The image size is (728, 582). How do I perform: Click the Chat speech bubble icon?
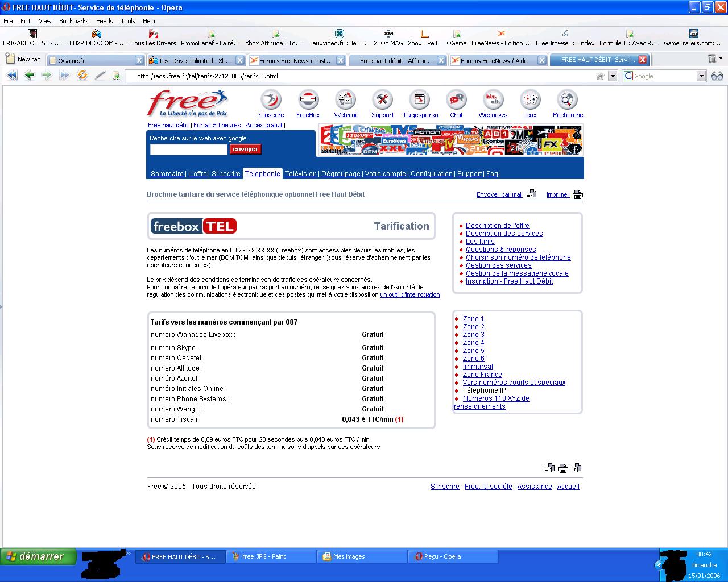456,100
